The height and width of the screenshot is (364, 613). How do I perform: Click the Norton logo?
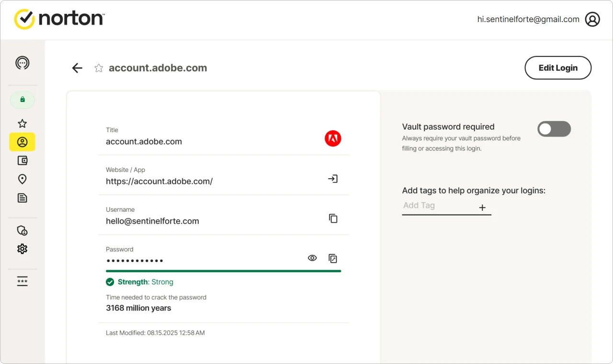(x=59, y=19)
